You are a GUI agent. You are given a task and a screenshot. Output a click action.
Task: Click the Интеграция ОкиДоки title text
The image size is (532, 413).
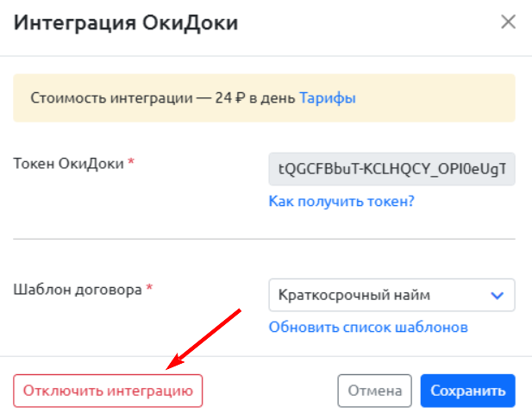[x=126, y=23]
